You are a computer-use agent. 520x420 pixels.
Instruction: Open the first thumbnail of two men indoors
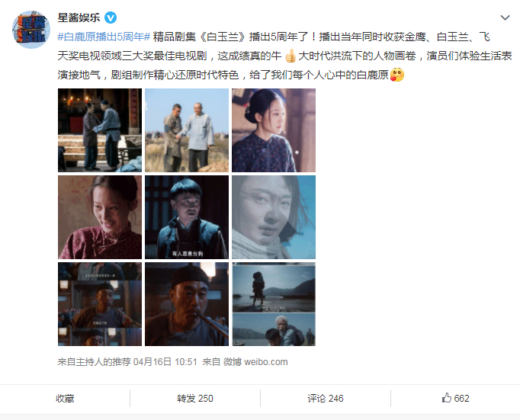pyautogui.click(x=100, y=130)
